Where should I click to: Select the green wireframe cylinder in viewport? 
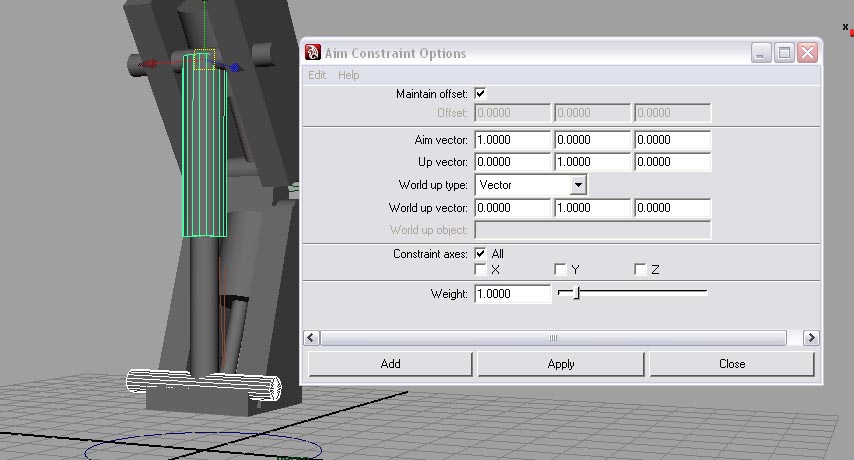(x=204, y=147)
